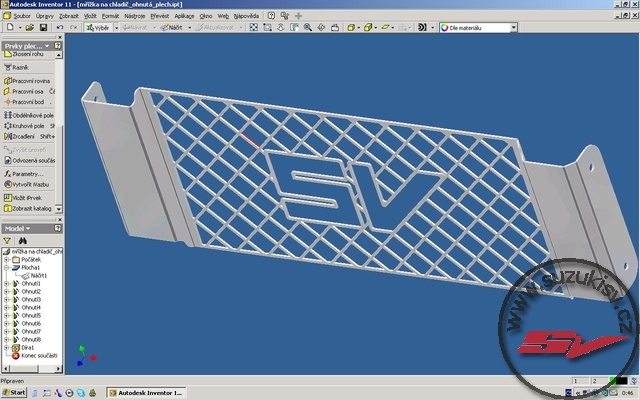Click Zobrazit katalog tool
The width and height of the screenshot is (640, 400).
coord(28,208)
